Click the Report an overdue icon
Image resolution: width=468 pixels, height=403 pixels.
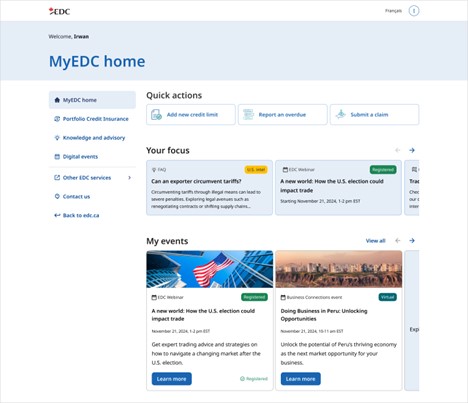[x=248, y=115]
